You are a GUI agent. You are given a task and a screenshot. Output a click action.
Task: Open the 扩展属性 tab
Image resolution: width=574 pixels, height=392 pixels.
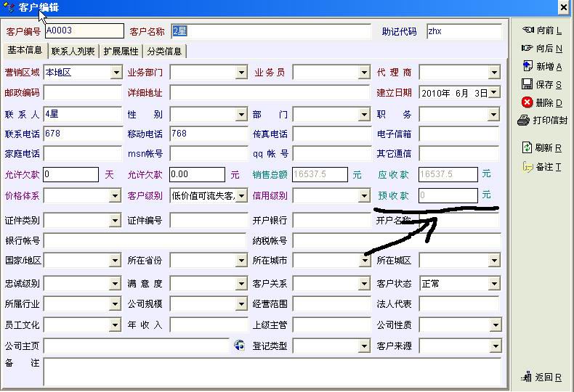tap(121, 52)
